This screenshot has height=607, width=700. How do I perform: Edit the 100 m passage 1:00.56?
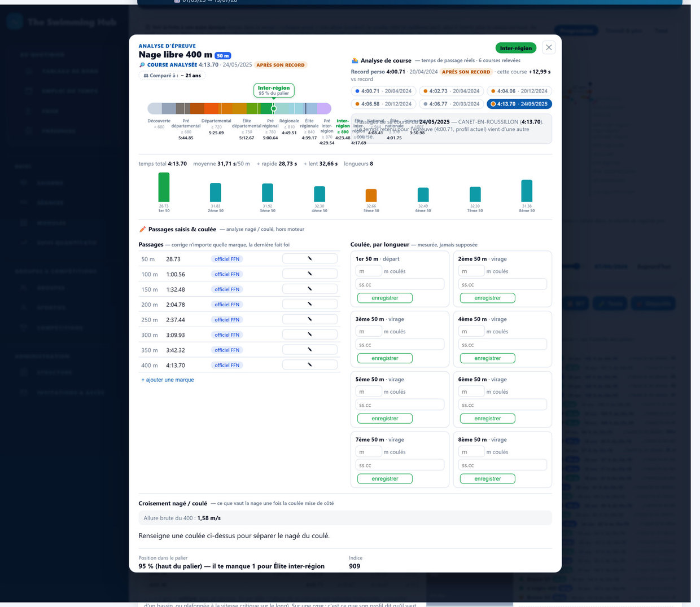coord(310,274)
